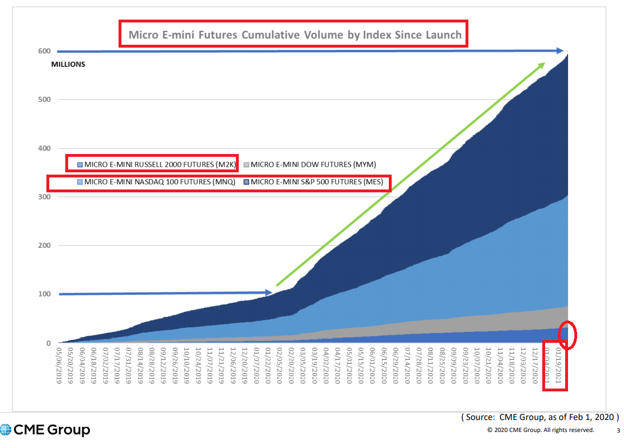Click the Dow Futures (MYM) legend swatch
This screenshot has width=624, height=448.
point(246,164)
